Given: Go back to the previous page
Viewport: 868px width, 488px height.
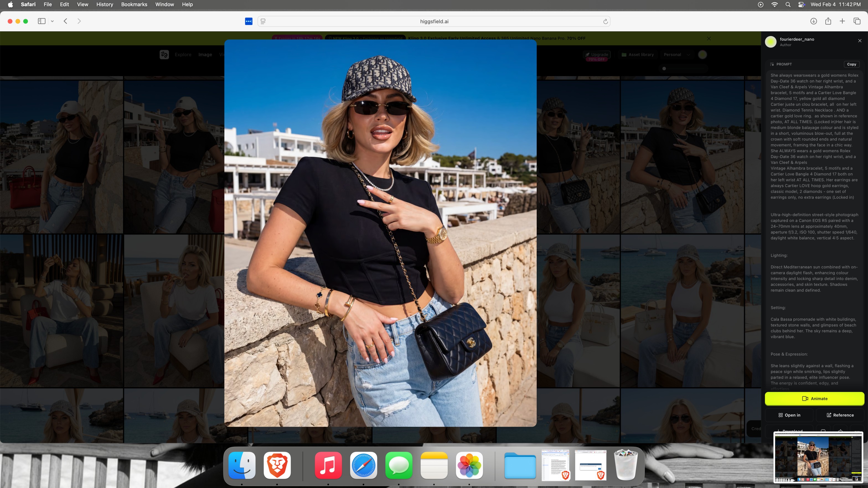Looking at the screenshot, I should point(66,21).
